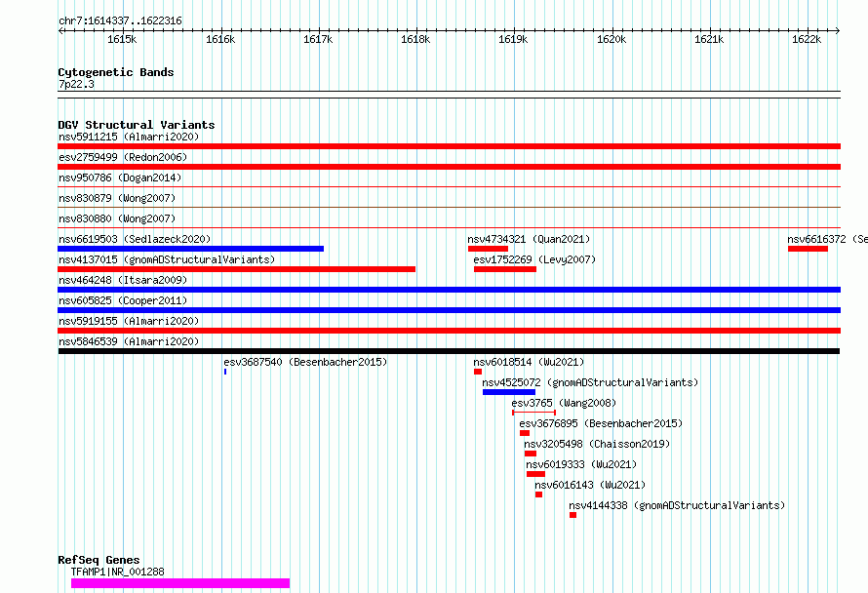
Task: Click nsv6019333 (Wu2021) variant label
Action: coord(581,464)
